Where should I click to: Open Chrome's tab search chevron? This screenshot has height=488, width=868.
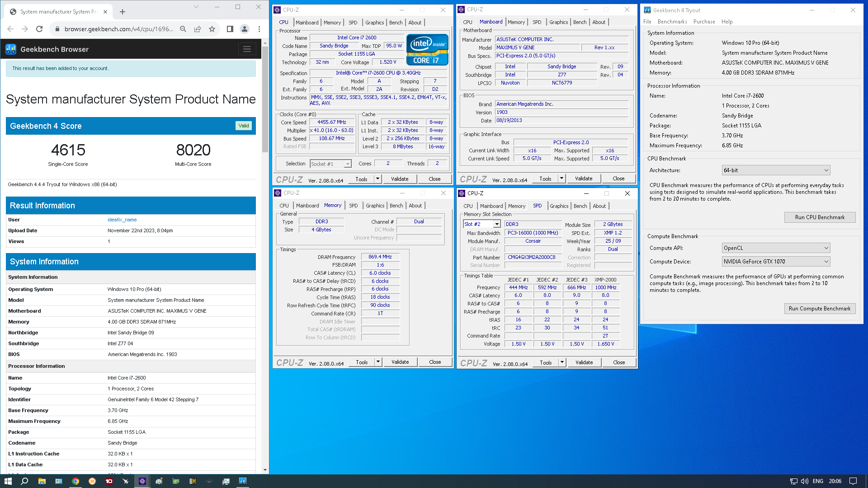click(196, 7)
